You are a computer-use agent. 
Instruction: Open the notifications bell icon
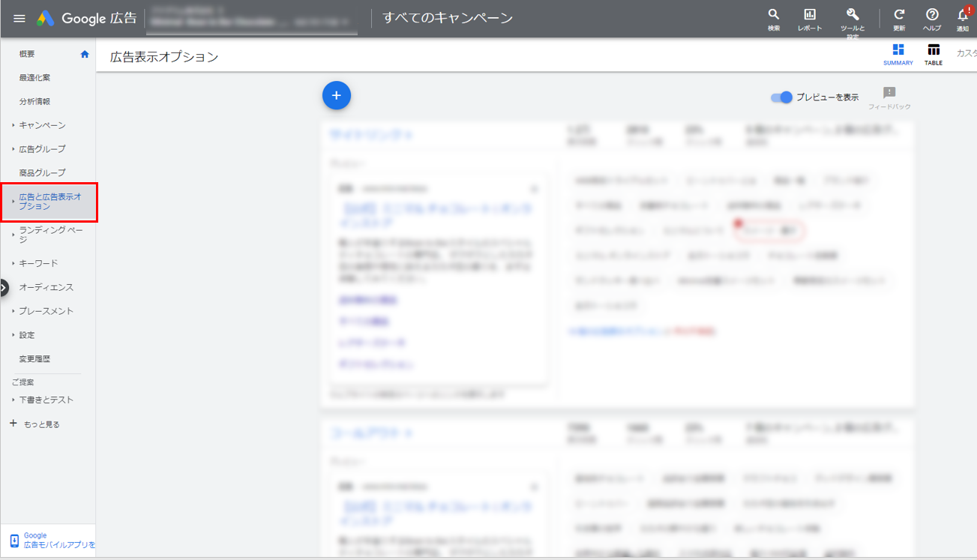click(963, 15)
